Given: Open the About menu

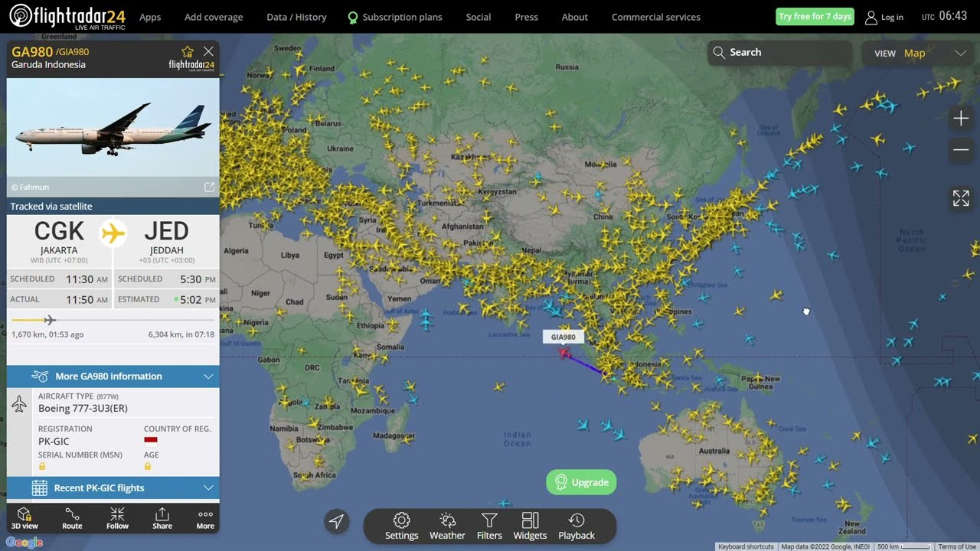Looking at the screenshot, I should tap(575, 17).
